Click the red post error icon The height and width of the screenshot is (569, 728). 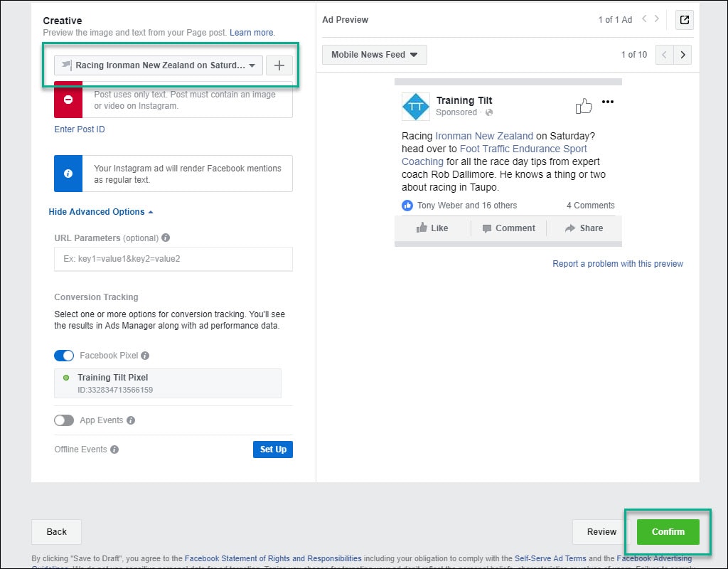pos(68,100)
